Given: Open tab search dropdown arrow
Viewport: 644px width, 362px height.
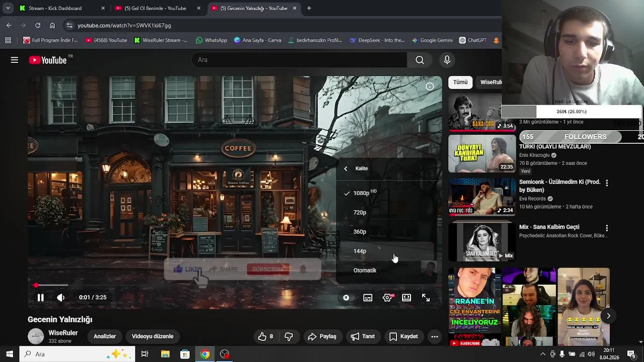Looking at the screenshot, I should pos(8,8).
